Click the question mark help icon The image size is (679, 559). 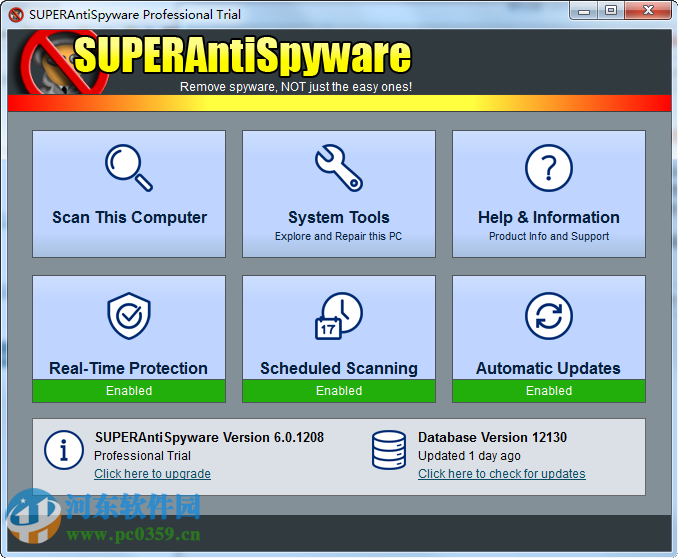tap(549, 168)
